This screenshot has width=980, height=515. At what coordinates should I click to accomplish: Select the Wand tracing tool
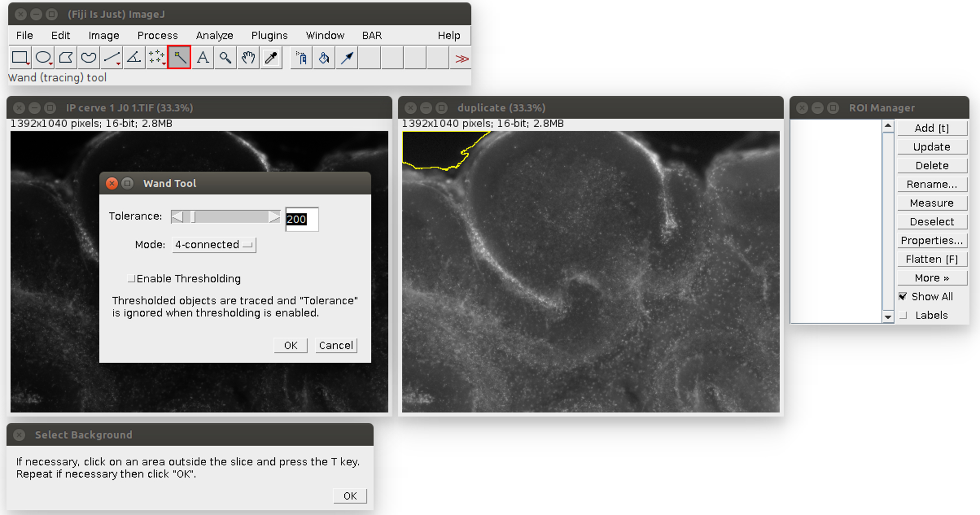[179, 58]
